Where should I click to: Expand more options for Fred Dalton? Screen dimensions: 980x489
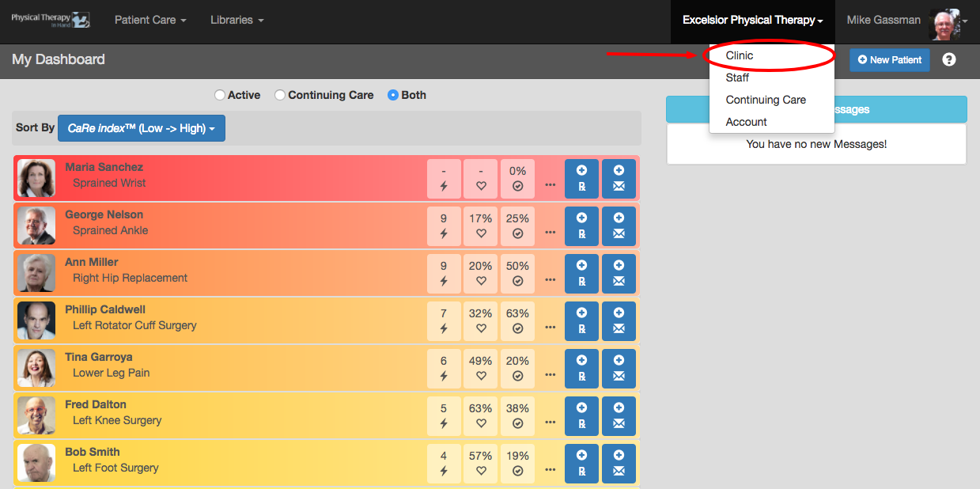click(x=550, y=423)
